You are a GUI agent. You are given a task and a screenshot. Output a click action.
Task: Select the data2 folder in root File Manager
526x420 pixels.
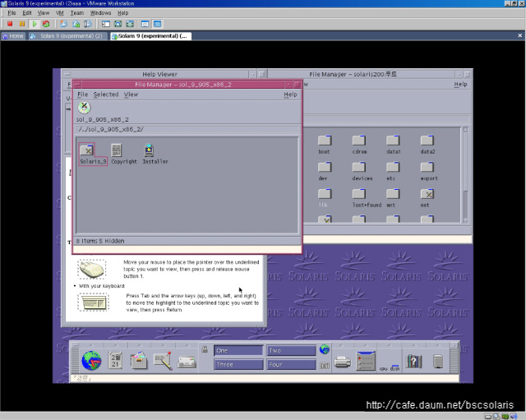tap(427, 145)
